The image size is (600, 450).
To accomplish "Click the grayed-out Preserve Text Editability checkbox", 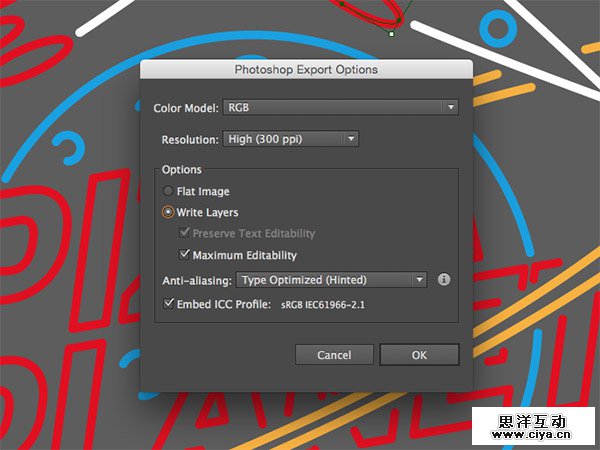I will coord(184,234).
